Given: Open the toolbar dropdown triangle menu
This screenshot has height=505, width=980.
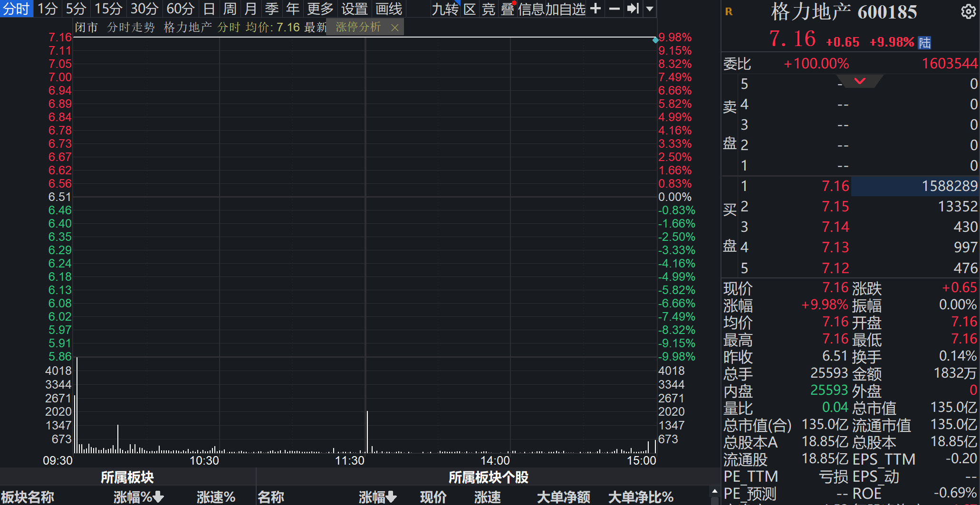Looking at the screenshot, I should tap(650, 9).
